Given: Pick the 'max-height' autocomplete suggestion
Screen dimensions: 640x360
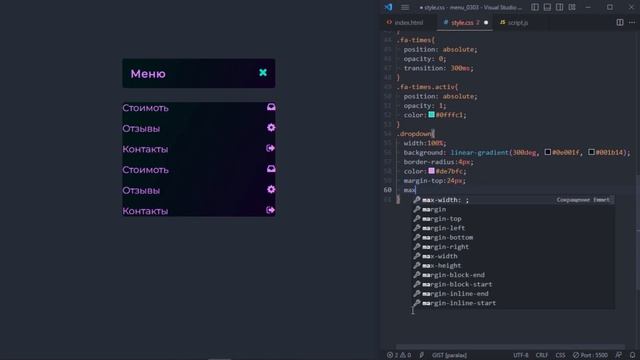Looking at the screenshot, I should pyautogui.click(x=513, y=265).
